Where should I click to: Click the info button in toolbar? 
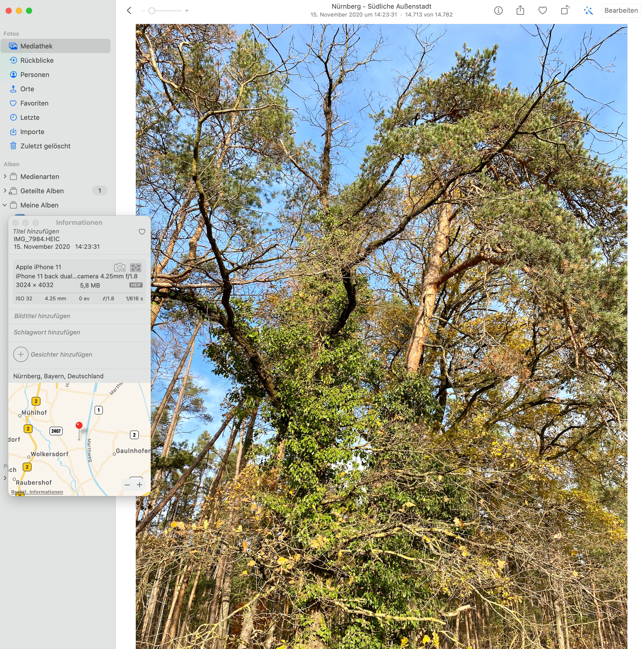(498, 11)
